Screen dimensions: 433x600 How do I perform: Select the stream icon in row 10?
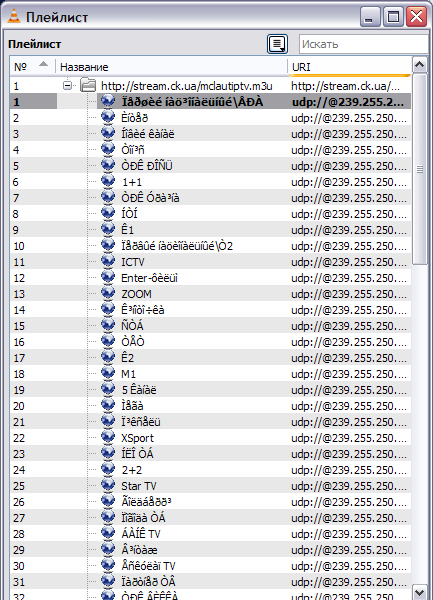[108, 245]
